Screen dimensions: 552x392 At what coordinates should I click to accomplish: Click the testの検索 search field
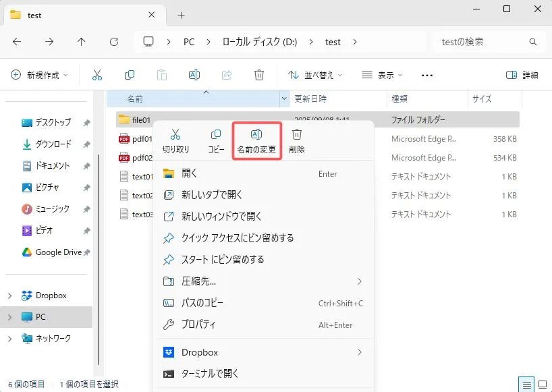[486, 42]
